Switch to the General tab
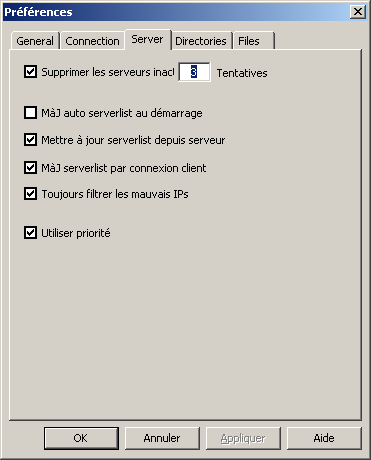 [35, 41]
